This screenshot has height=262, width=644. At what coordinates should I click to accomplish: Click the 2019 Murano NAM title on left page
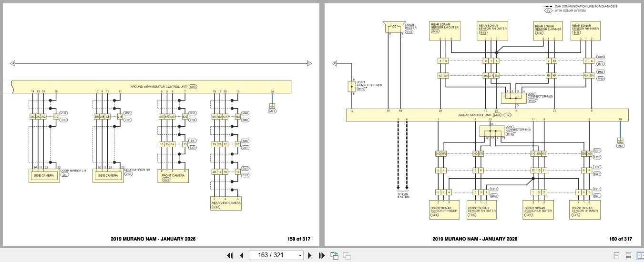point(153,239)
